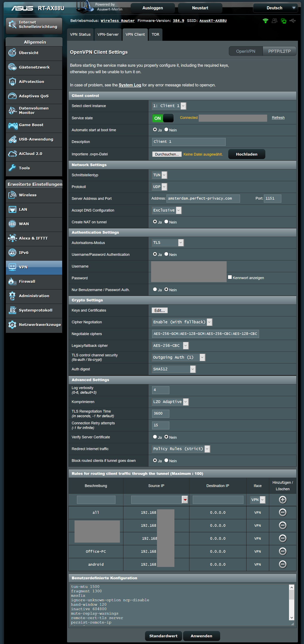Open Accept DNS Configuration dropdown

167,210
